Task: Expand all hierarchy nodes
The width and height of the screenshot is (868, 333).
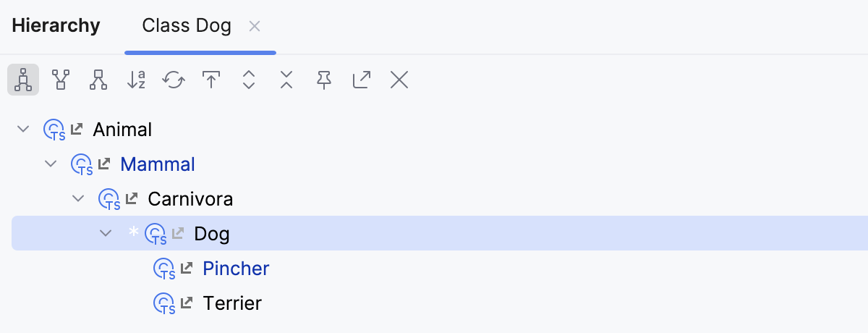Action: tap(249, 80)
